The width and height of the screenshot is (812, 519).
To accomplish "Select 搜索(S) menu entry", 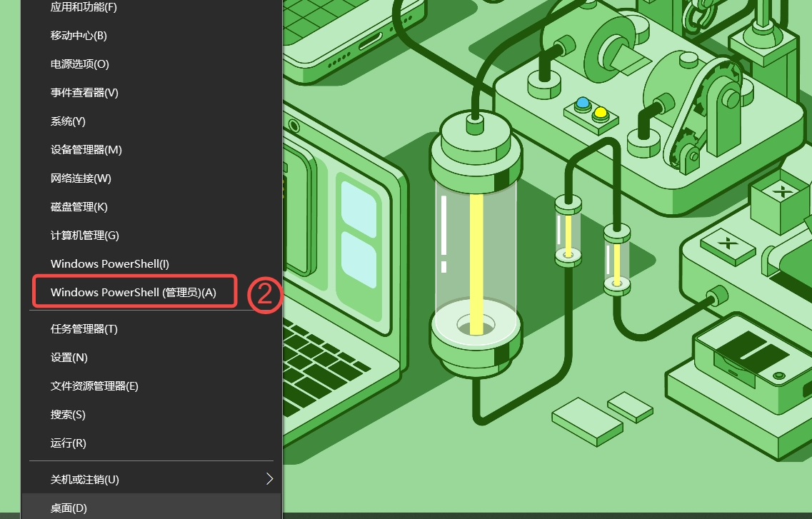I will pos(151,415).
